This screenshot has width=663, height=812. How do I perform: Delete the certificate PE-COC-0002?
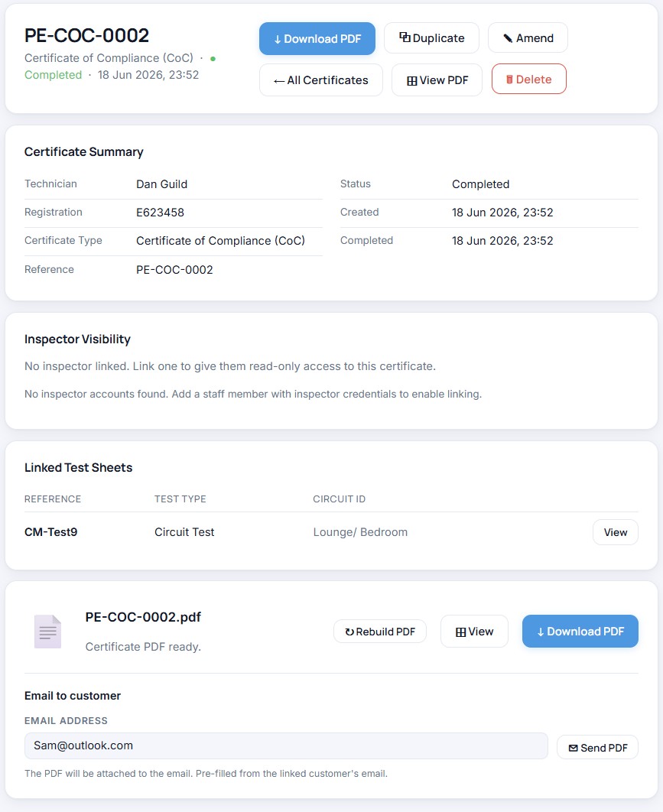[x=529, y=80]
